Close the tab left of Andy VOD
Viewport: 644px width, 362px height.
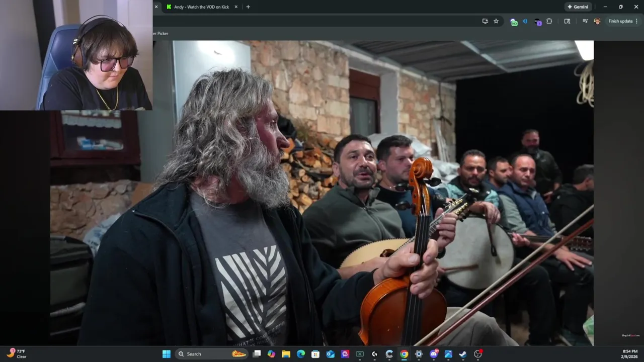156,7
